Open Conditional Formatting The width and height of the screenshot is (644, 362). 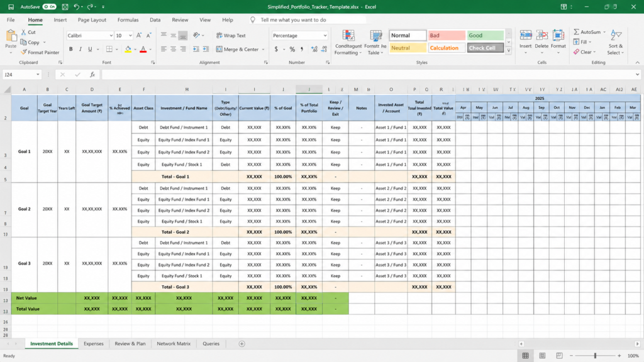(x=348, y=43)
